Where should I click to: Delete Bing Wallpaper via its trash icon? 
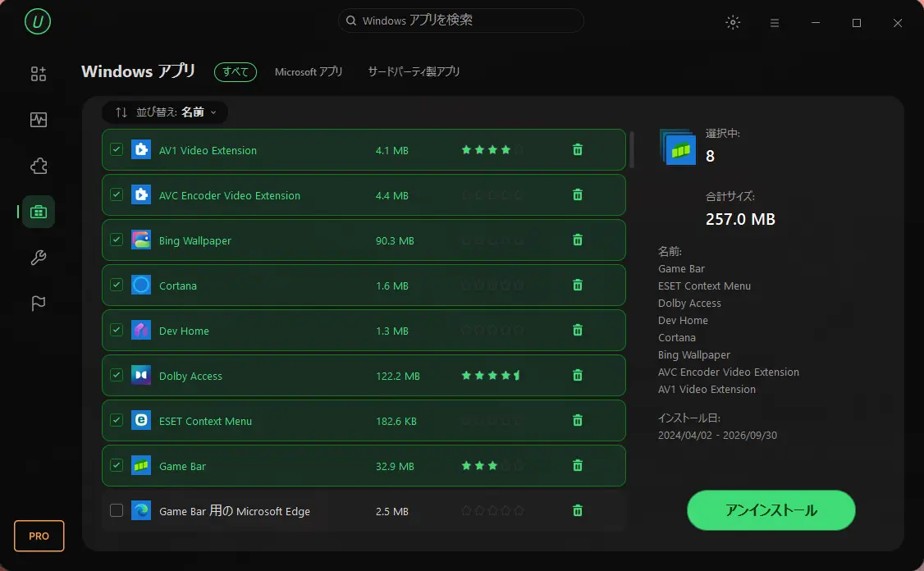578,240
